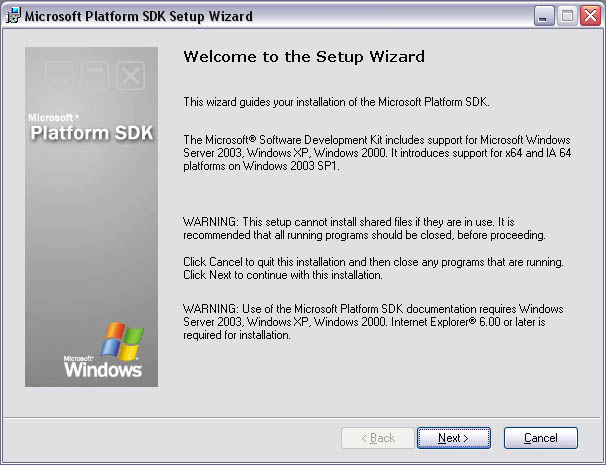Click the Platform SDK banner image
This screenshot has height=465, width=606.
92,217
